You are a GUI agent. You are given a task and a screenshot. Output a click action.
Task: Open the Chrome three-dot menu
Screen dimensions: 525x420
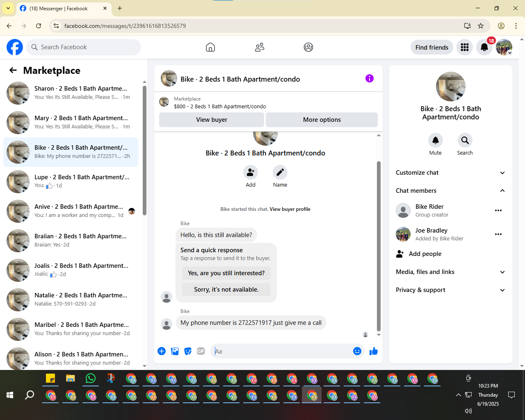[x=516, y=26]
